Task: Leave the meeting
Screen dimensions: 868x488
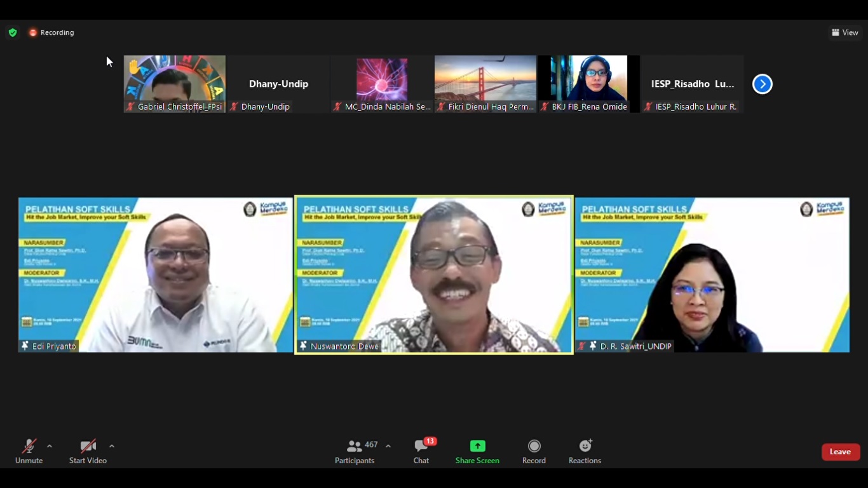Action: [x=840, y=451]
